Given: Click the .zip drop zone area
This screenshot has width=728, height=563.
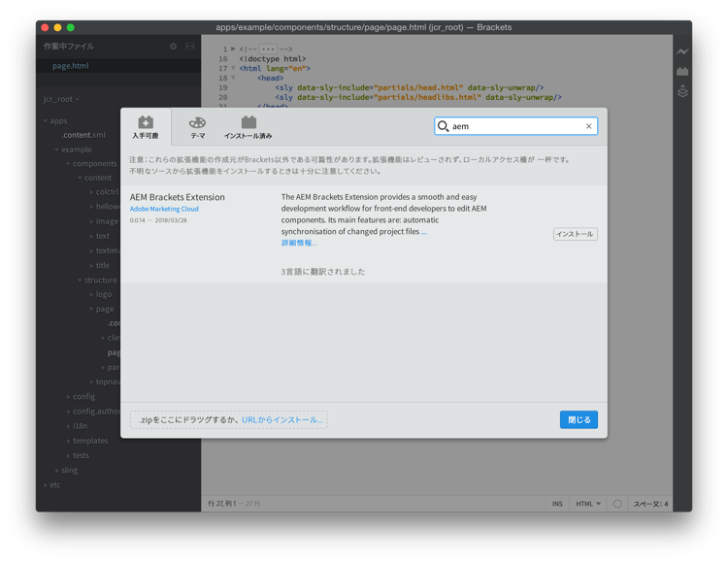Looking at the screenshot, I should [229, 419].
